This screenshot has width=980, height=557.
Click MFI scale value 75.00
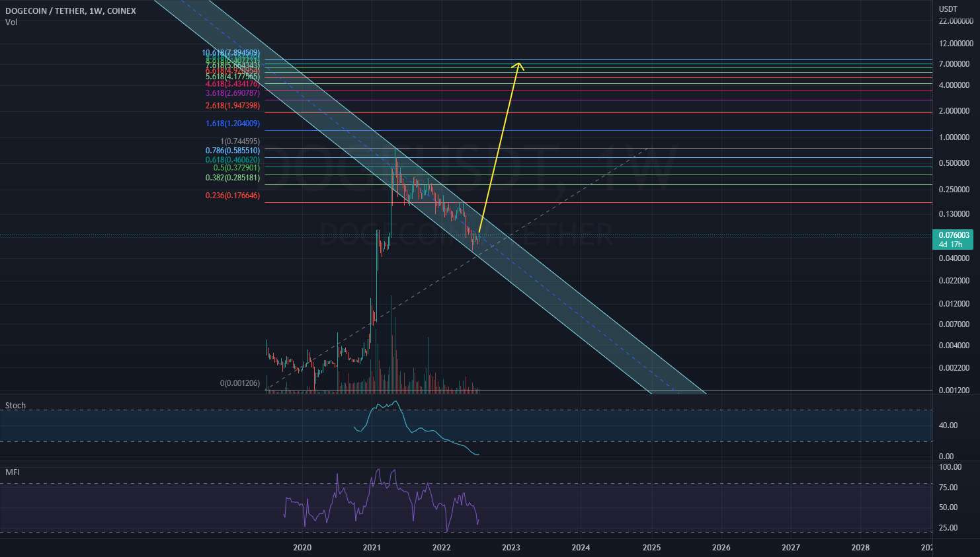(x=948, y=488)
